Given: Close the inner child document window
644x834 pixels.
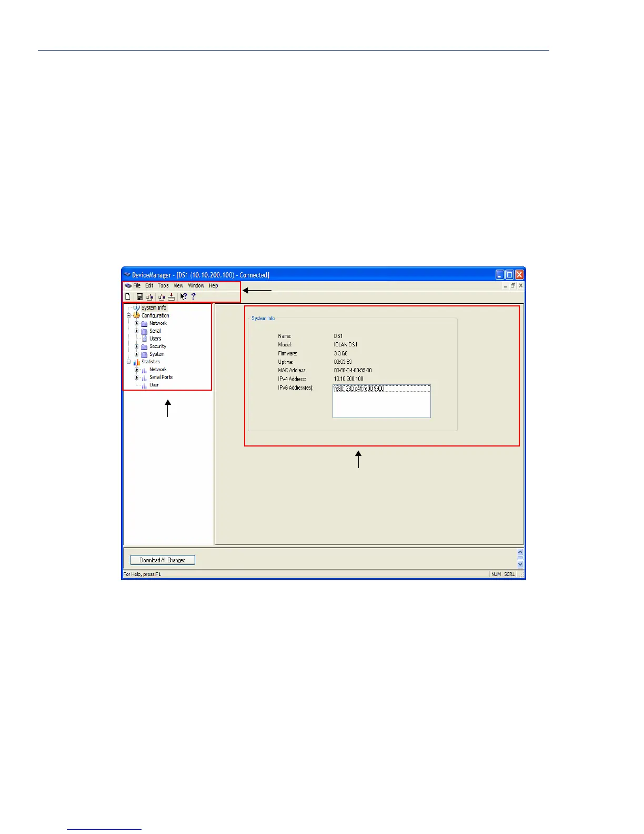Looking at the screenshot, I should 521,286.
